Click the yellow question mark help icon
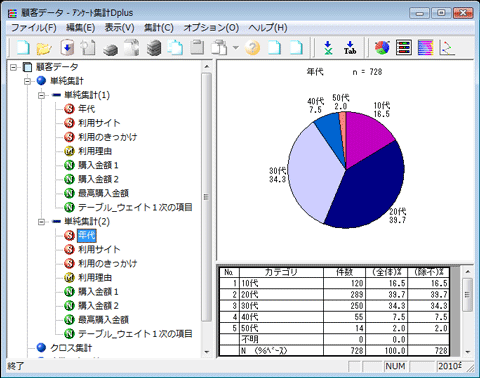The height and width of the screenshot is (378, 480). click(x=252, y=48)
